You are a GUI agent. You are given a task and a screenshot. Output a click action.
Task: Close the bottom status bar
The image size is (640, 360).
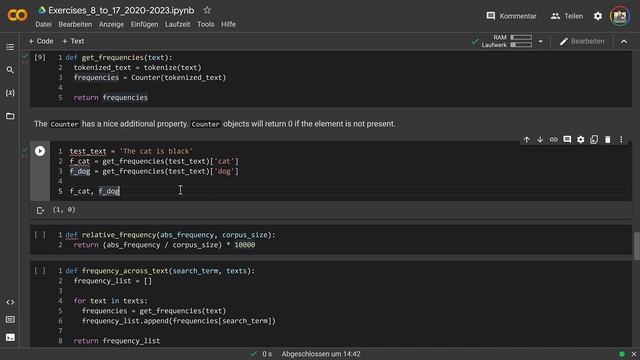[x=634, y=354]
